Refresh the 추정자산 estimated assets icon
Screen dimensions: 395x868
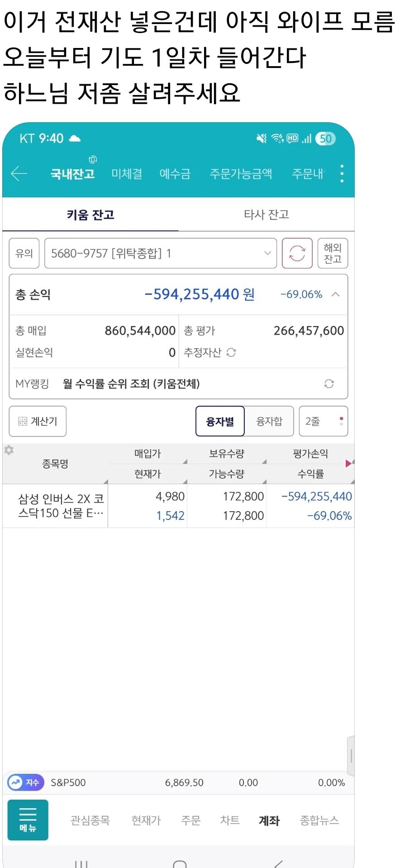(x=231, y=352)
